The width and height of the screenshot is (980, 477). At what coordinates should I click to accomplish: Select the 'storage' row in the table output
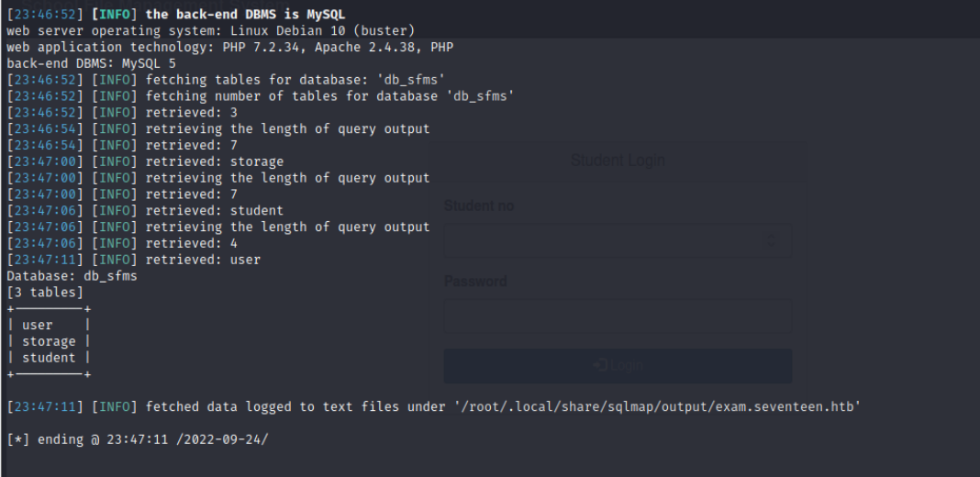49,341
